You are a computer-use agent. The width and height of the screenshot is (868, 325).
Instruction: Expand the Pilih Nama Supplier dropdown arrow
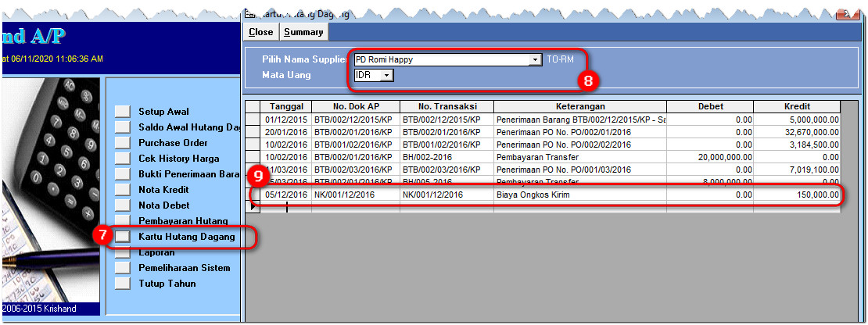tap(536, 59)
